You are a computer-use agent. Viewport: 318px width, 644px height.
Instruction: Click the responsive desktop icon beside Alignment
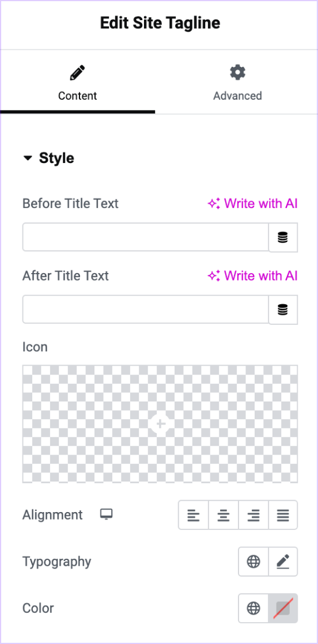pyautogui.click(x=107, y=514)
